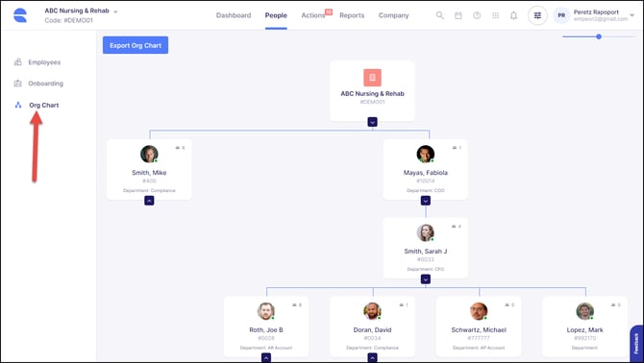The height and width of the screenshot is (363, 644).
Task: Click the help question mark icon
Action: point(477,15)
